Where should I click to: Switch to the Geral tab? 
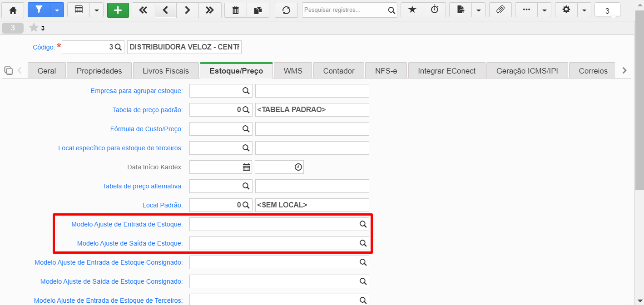click(47, 71)
